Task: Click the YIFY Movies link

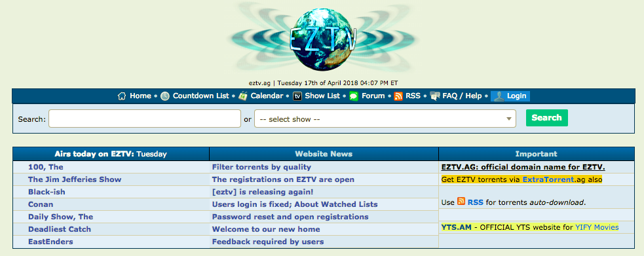Action: coord(597,227)
